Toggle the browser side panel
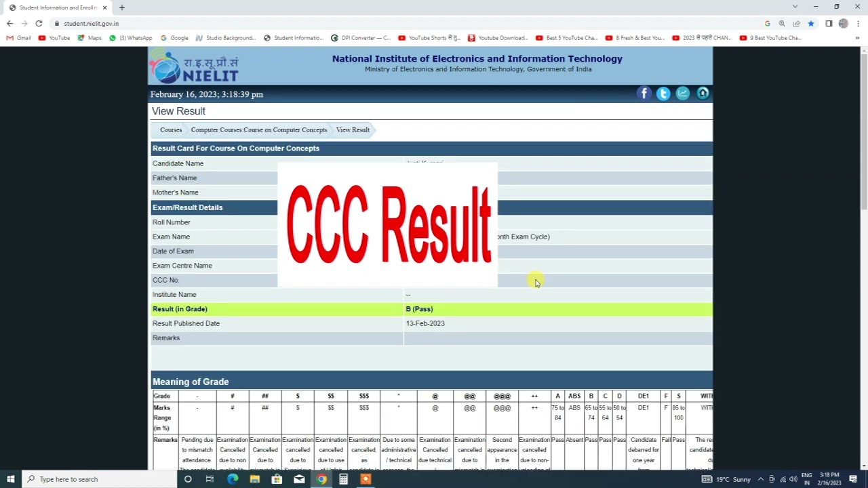The image size is (868, 488). (x=829, y=24)
